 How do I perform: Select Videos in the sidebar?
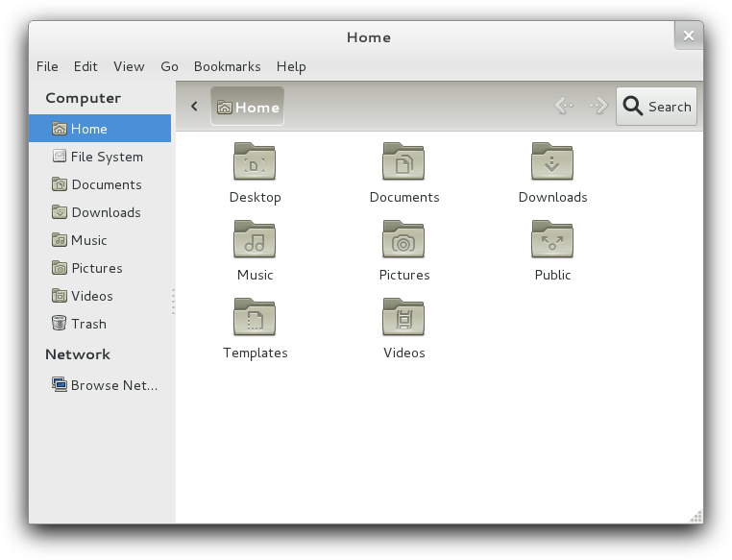coord(100,296)
